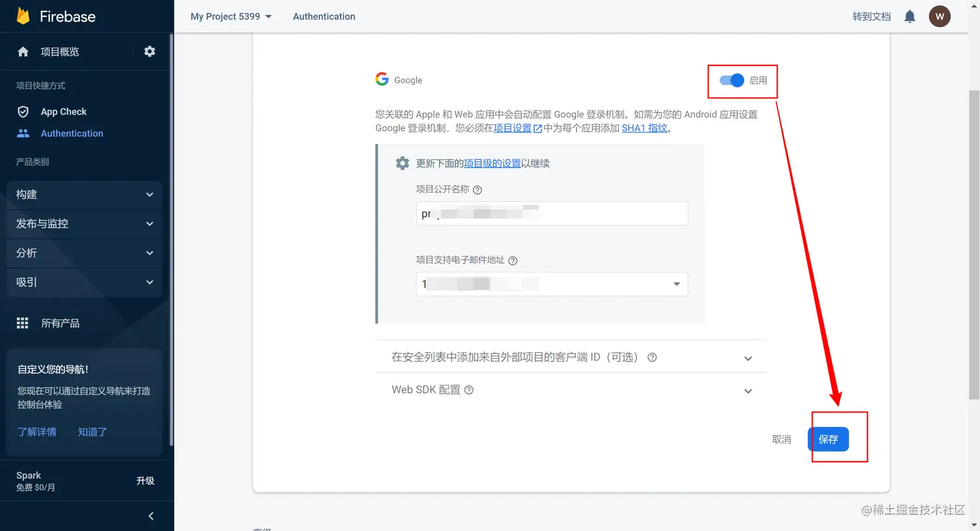The image size is (980, 531).
Task: Open the 项目级的设置 link
Action: click(492, 163)
